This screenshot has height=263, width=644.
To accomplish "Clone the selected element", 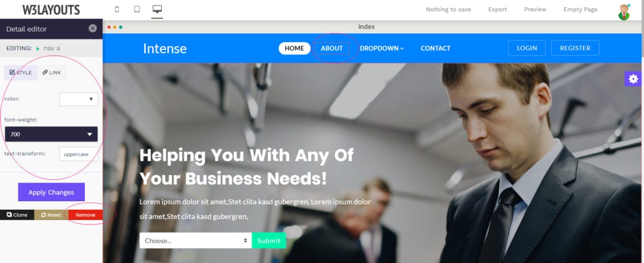I will coord(17,215).
